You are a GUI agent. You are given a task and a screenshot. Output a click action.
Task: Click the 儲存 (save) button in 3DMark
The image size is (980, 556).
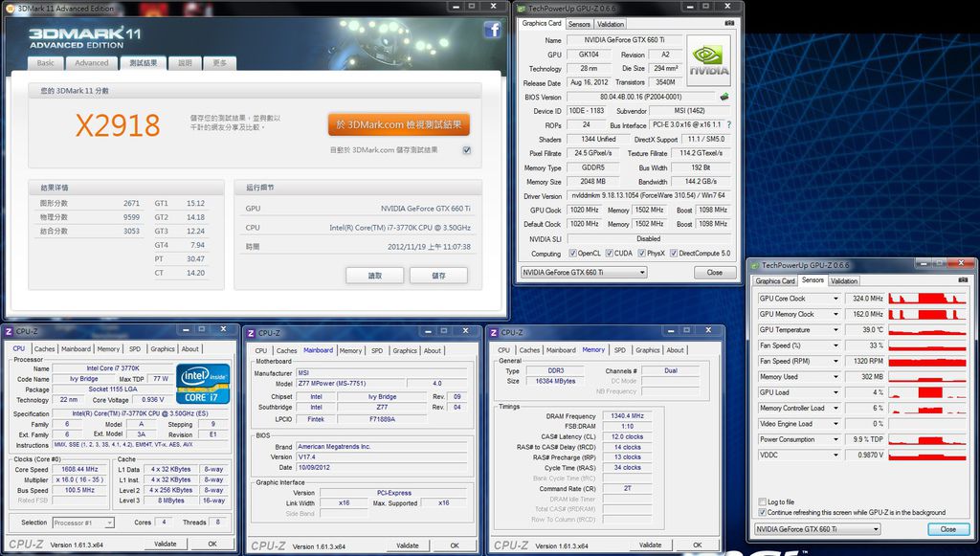coord(438,276)
